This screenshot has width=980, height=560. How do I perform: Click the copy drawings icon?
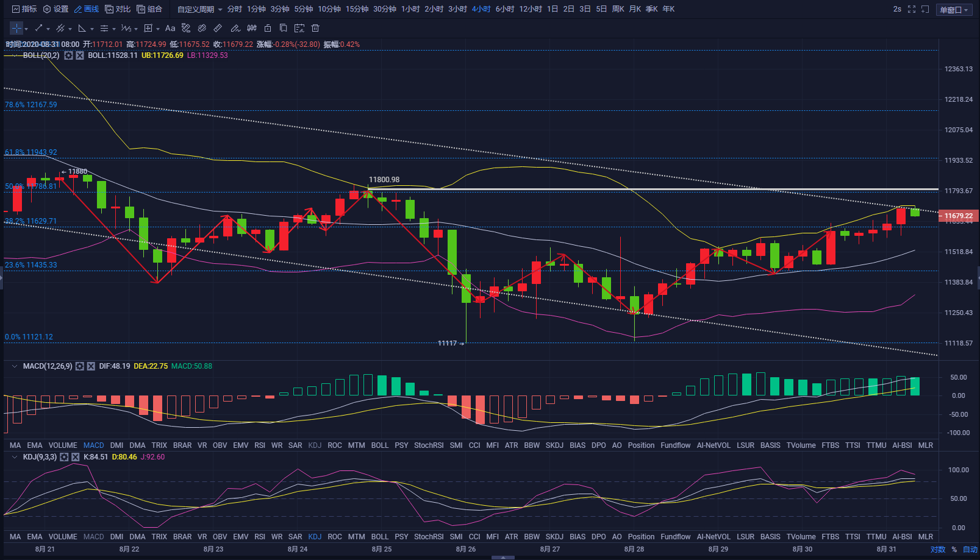point(284,28)
